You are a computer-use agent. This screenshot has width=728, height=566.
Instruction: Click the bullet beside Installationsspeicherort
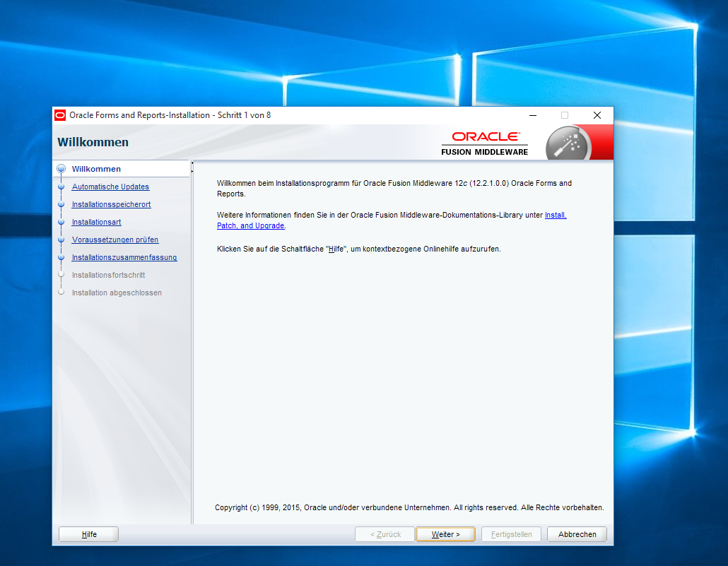[61, 204]
